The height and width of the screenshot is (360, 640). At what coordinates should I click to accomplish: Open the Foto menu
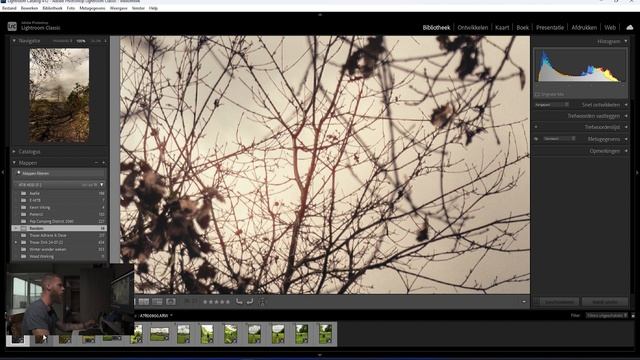(x=71, y=8)
